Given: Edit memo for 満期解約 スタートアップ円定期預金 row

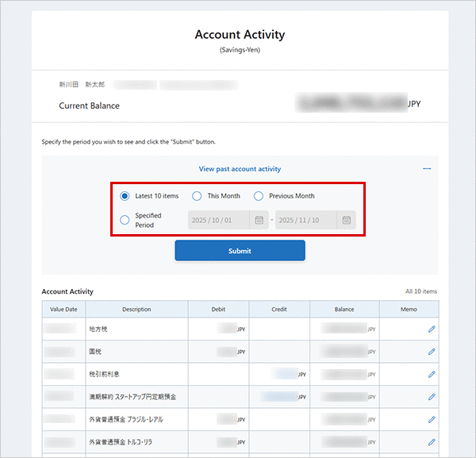Looking at the screenshot, I should (432, 397).
